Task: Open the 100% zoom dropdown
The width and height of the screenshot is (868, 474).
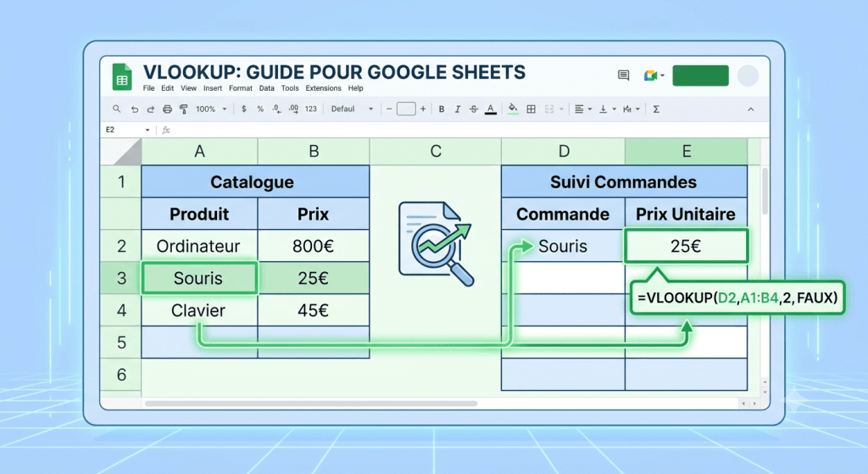Action: 211,109
